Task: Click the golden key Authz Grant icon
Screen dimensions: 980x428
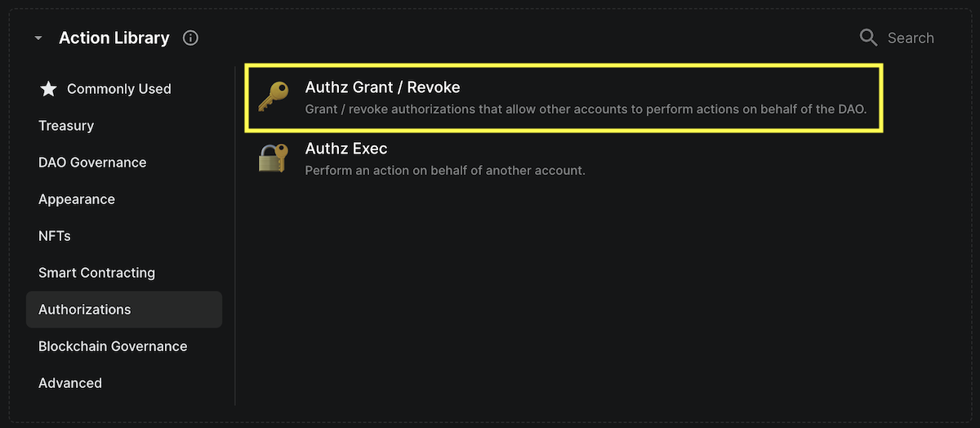Action: point(274,97)
